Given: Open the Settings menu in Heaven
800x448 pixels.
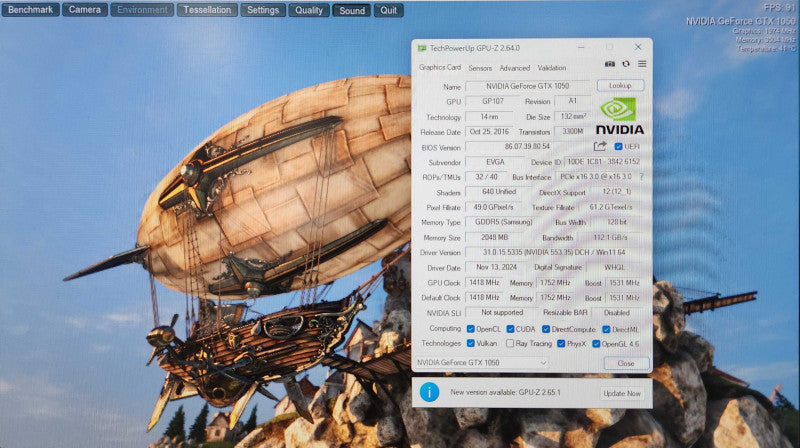Looking at the screenshot, I should click(263, 10).
